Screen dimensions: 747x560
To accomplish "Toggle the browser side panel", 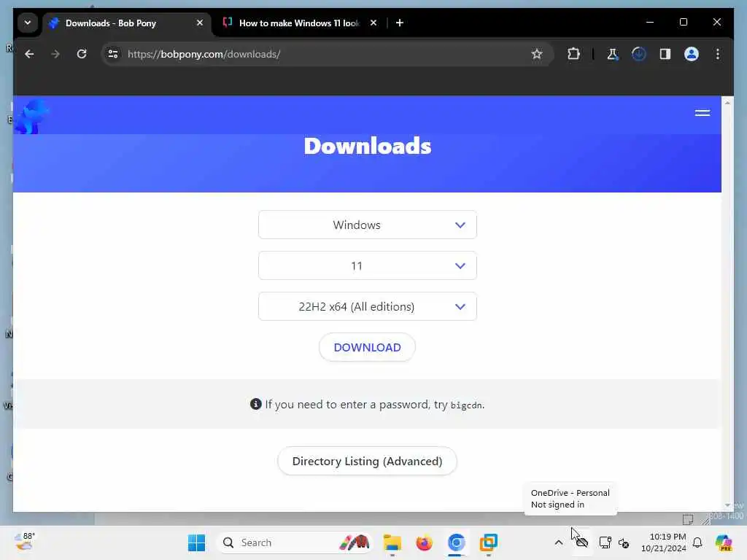I will (x=665, y=54).
